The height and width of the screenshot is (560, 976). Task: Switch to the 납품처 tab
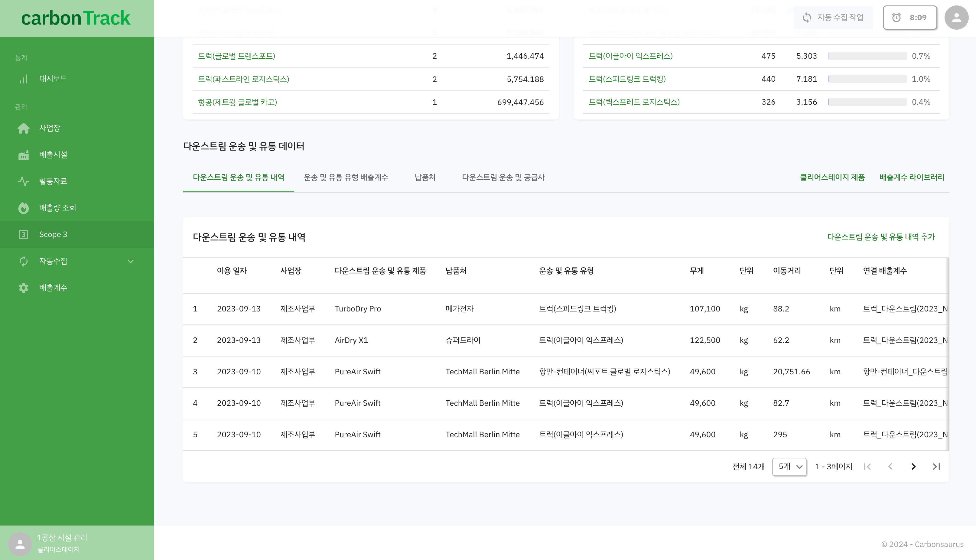425,177
